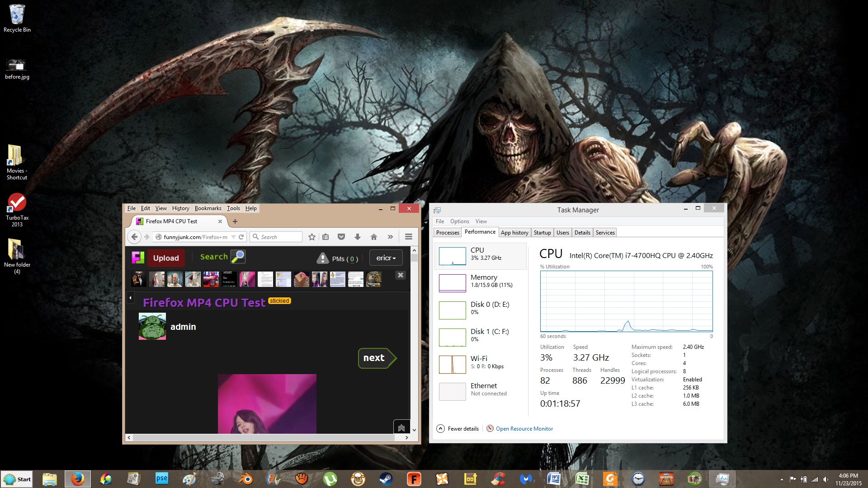Open Firefox downloads arrow icon
This screenshot has width=868, height=488.
pyautogui.click(x=357, y=237)
